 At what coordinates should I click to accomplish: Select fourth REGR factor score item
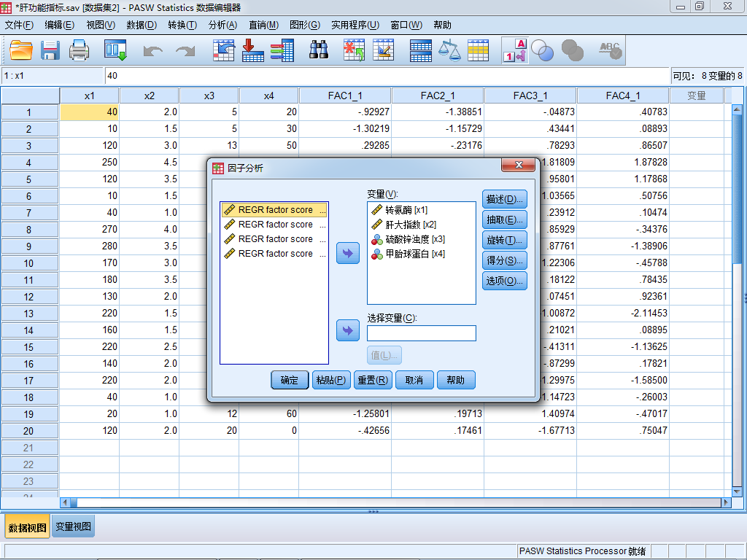coord(274,253)
